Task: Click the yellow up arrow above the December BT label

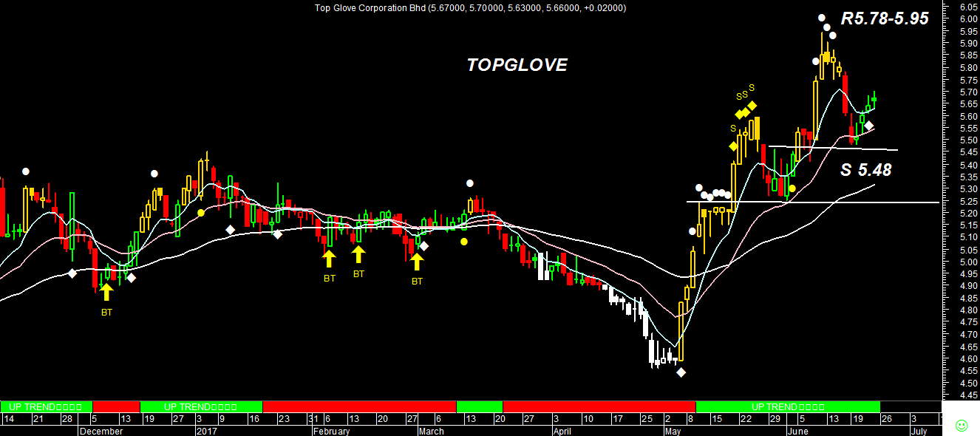Action: point(107,292)
